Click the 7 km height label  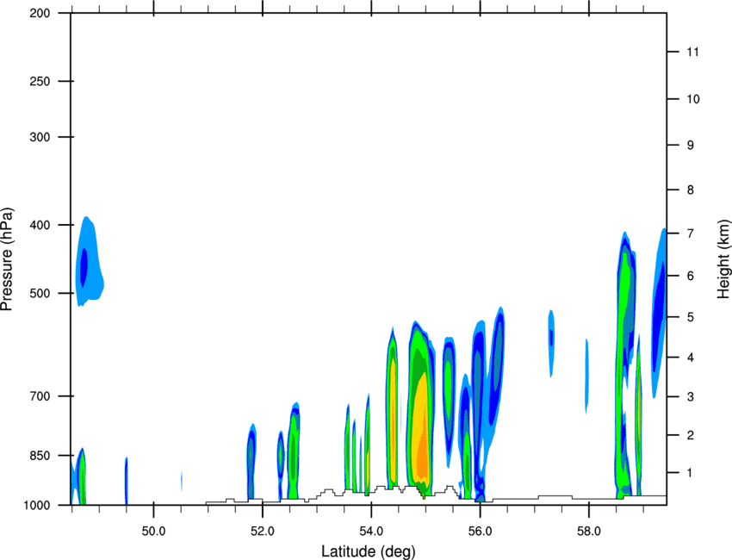(x=691, y=233)
